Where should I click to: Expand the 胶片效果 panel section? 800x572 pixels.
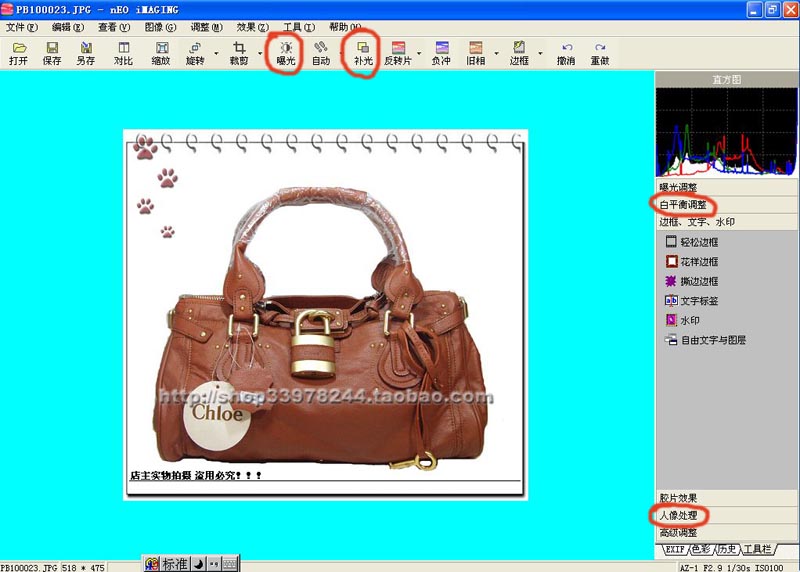pyautogui.click(x=727, y=498)
